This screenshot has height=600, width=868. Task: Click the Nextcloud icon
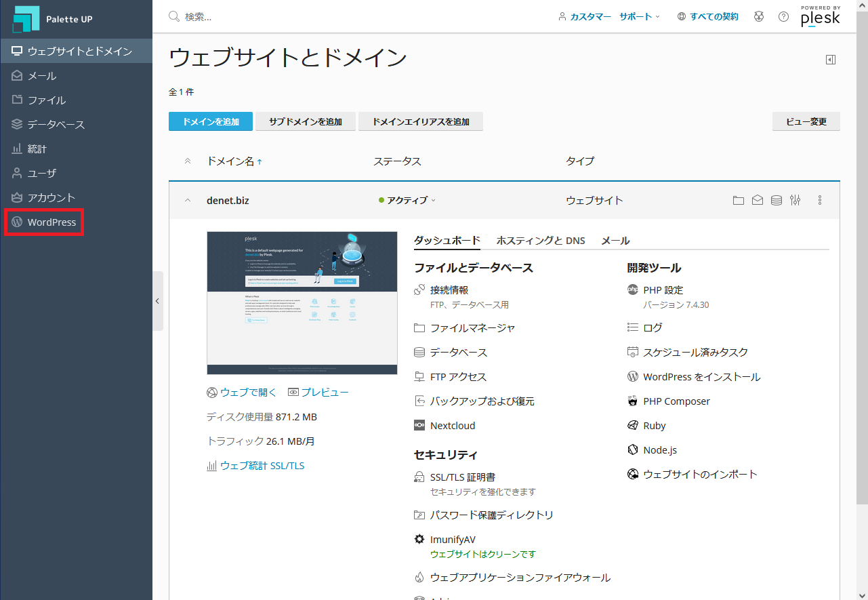(x=419, y=426)
